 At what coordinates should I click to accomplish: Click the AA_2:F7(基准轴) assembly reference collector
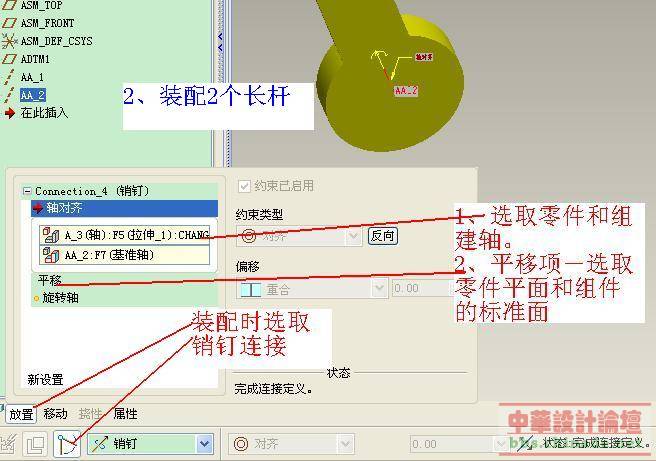tap(125, 255)
